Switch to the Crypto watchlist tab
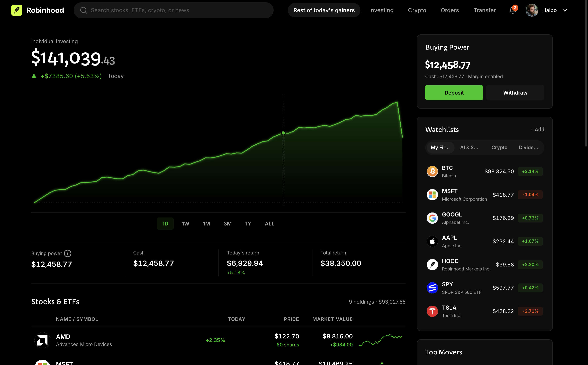588x365 pixels. (x=499, y=148)
